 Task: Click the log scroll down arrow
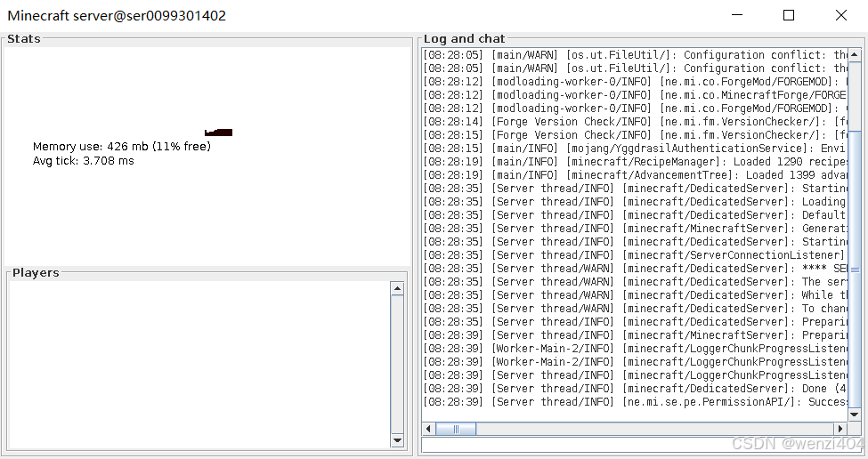click(x=855, y=415)
